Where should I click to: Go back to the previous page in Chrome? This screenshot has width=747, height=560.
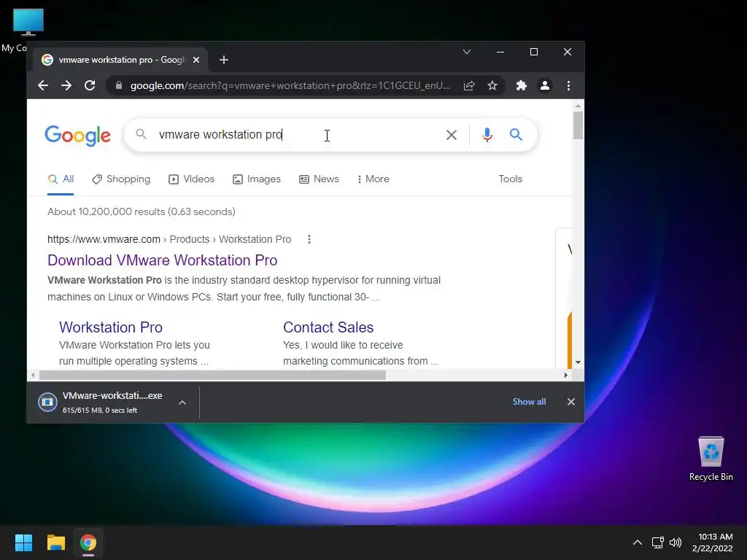pos(43,86)
